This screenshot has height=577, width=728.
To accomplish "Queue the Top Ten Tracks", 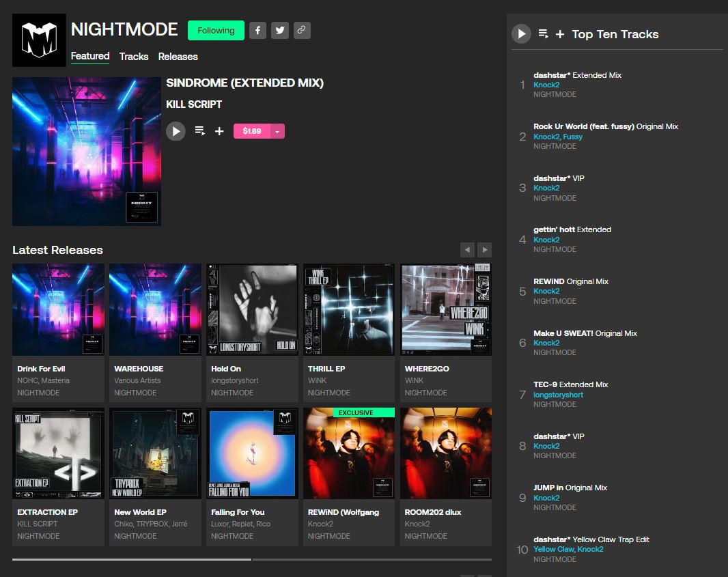I will pos(543,34).
